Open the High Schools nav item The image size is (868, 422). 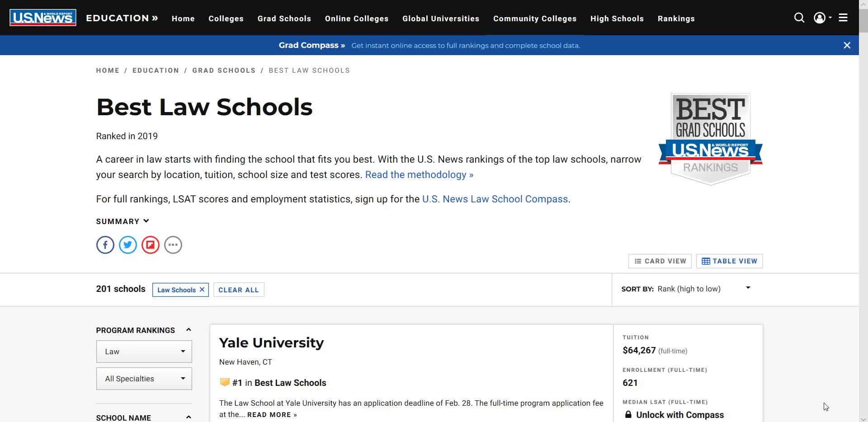tap(617, 19)
